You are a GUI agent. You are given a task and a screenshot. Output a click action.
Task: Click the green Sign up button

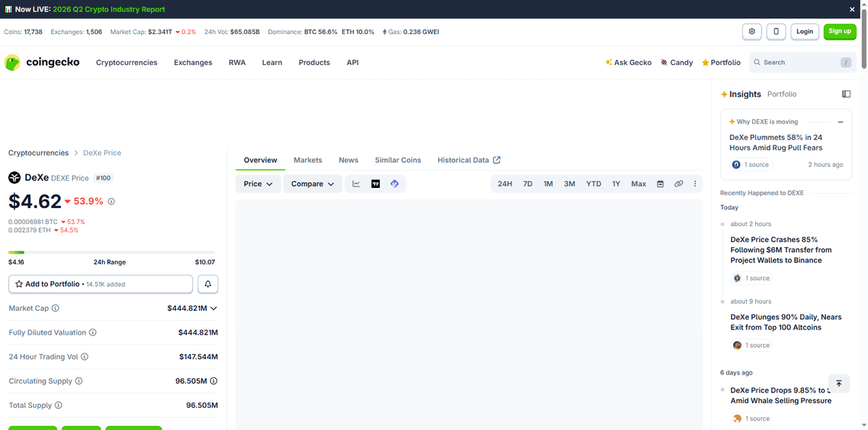click(x=840, y=32)
